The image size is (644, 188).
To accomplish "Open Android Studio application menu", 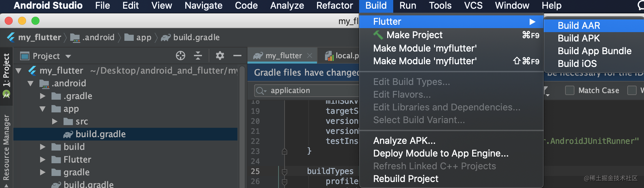I will point(48,6).
